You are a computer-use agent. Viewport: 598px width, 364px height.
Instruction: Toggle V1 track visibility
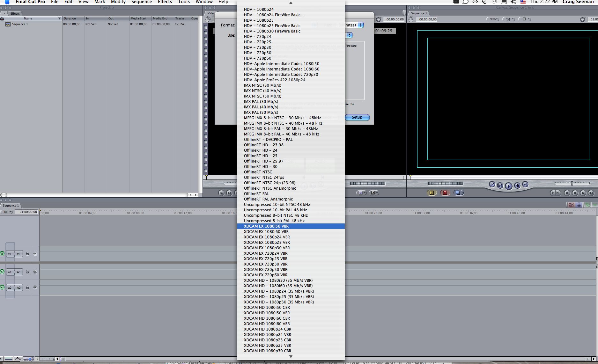2,254
